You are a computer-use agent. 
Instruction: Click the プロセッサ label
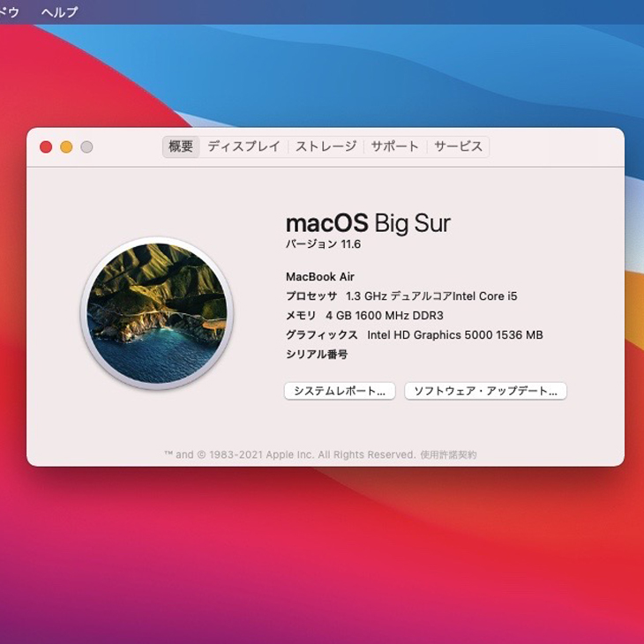[x=311, y=296]
